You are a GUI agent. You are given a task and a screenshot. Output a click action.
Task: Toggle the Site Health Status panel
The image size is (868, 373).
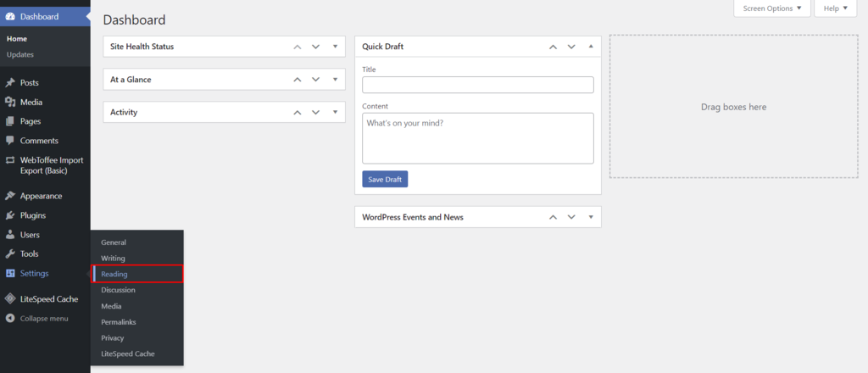point(336,47)
